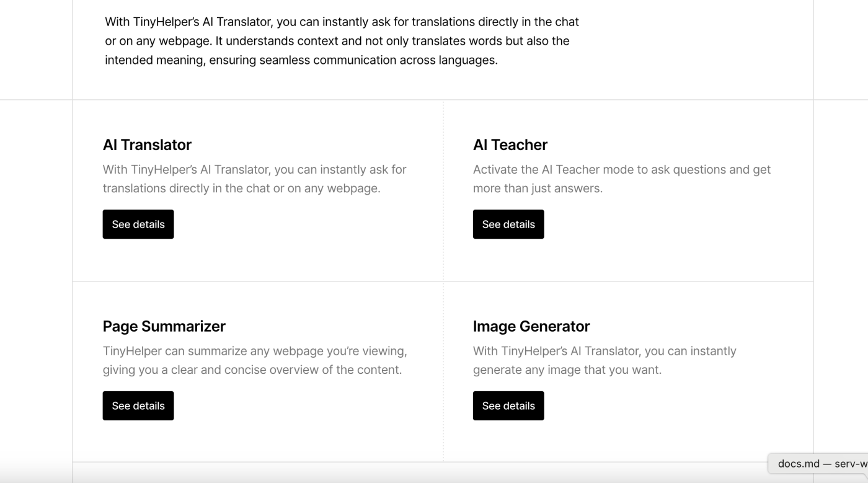The width and height of the screenshot is (868, 483).
Task: Click See details under AI Teacher
Action: [x=508, y=224]
